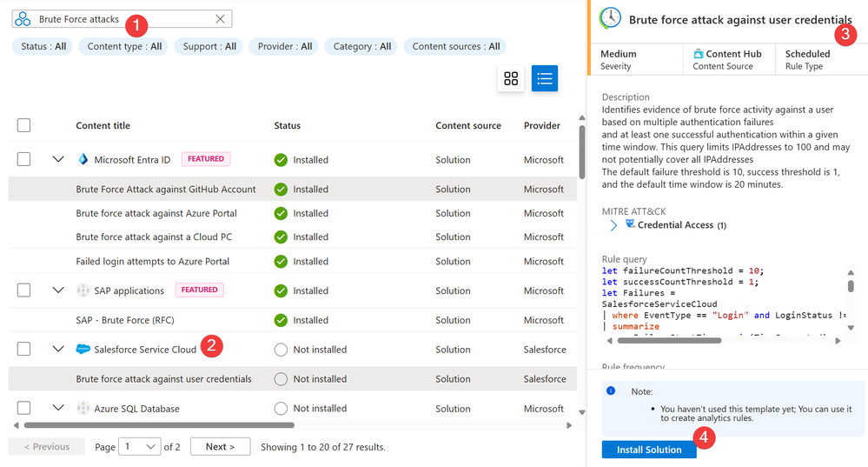Screen dimensions: 868x467
Task: Go to the Next results page
Action: [221, 446]
